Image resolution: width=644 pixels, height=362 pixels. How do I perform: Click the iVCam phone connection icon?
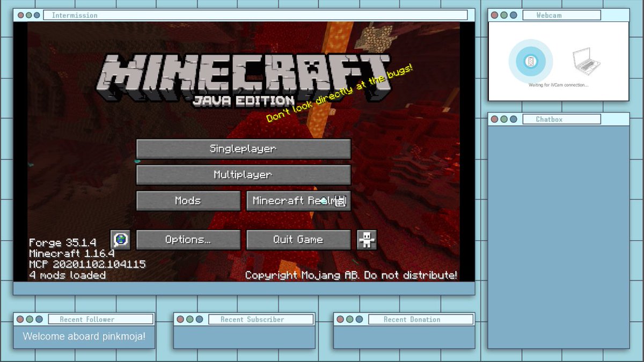click(x=531, y=61)
